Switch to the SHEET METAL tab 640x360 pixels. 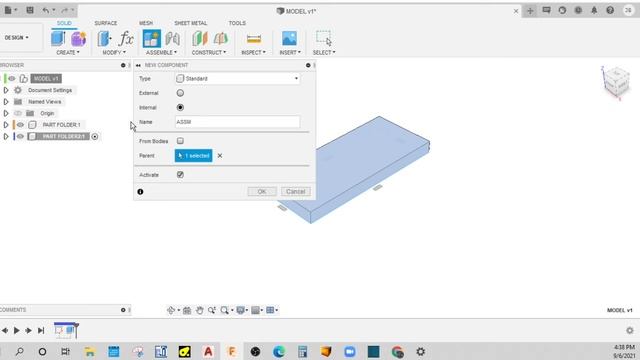point(191,23)
